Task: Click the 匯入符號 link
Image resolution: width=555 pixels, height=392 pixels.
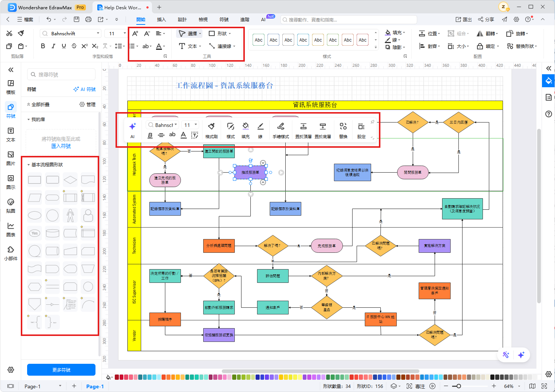Action: [61, 146]
